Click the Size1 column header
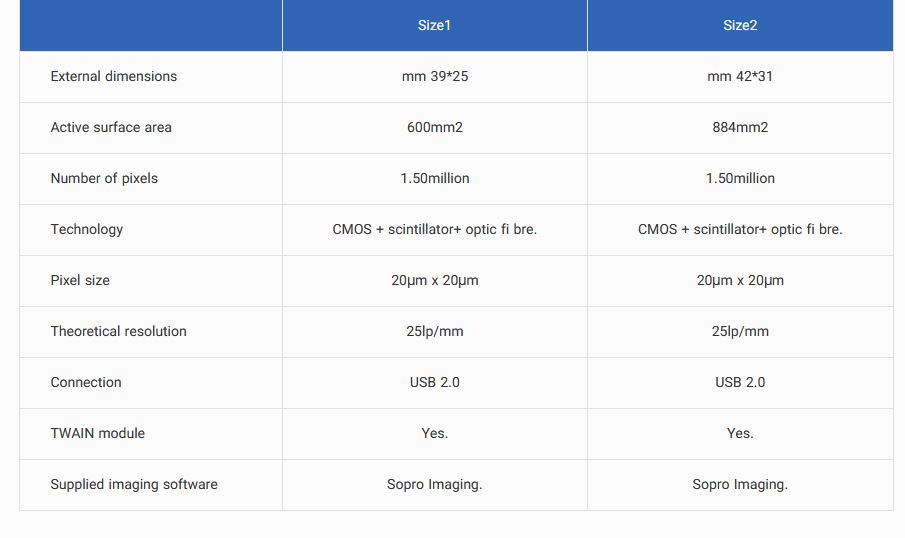 tap(434, 25)
